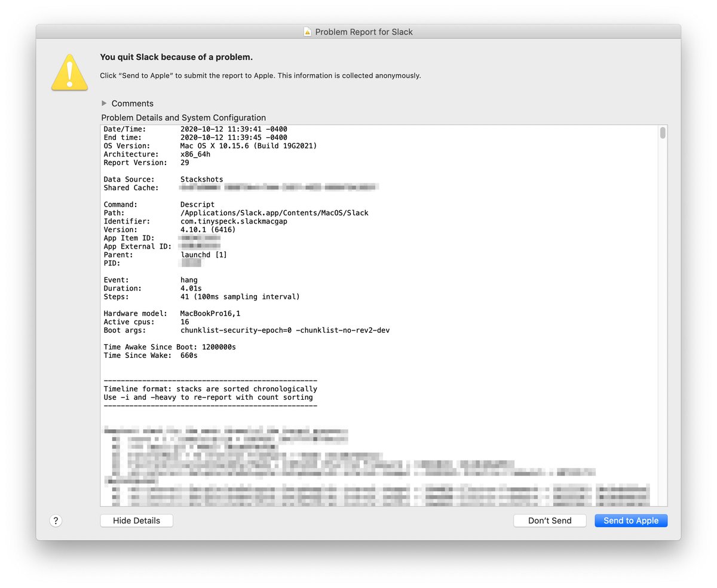Click identifier com.tinyspeck.slackmacgap
Screen dimensions: 717x588
click(234, 221)
